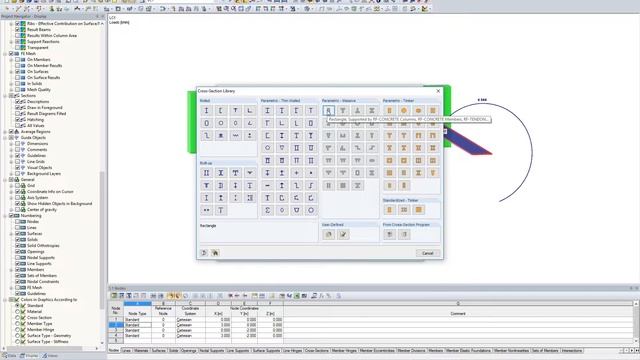This screenshot has width=640, height=360.
Task: Select the rolled Z-section icon
Action: coord(206,136)
